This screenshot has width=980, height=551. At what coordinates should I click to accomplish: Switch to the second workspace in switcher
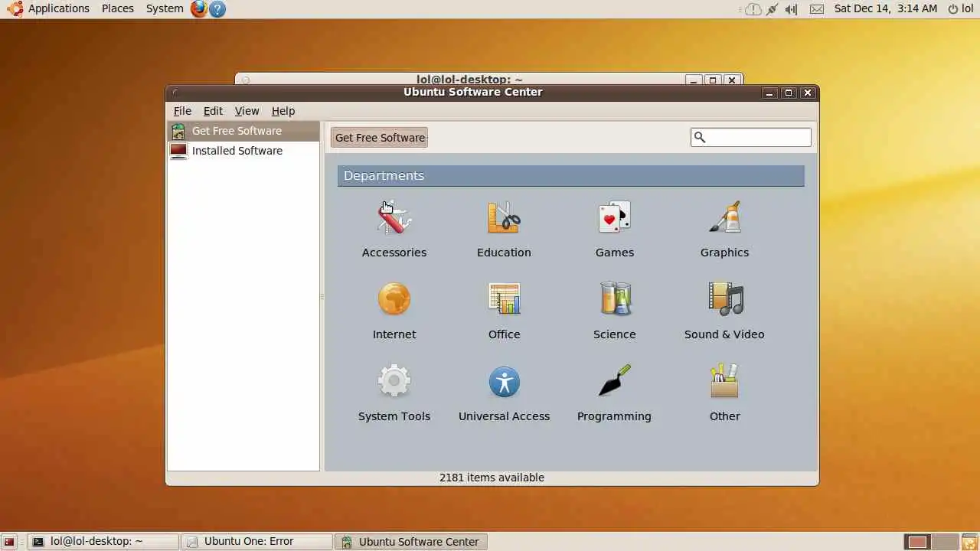(x=946, y=542)
